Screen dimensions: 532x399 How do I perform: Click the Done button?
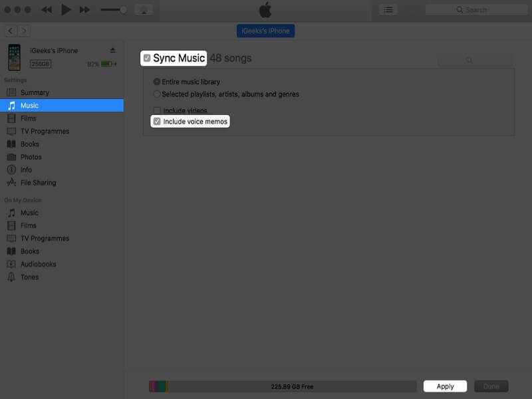click(x=491, y=386)
